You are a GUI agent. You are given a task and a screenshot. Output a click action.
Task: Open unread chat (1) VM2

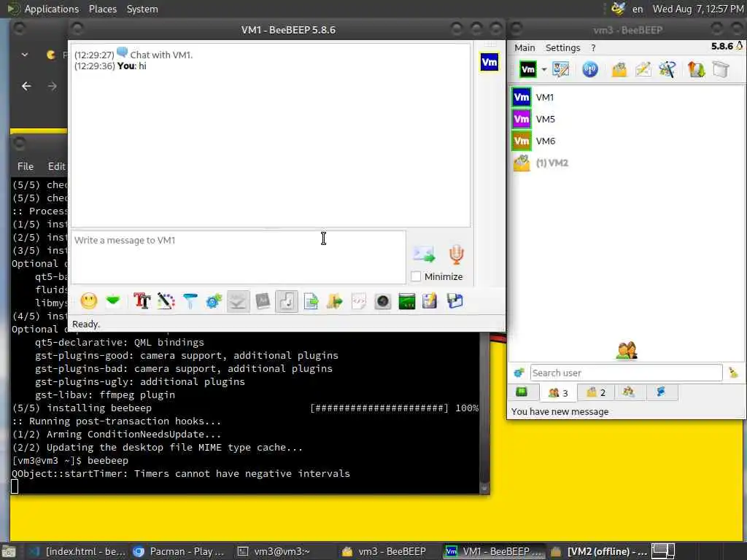(x=627, y=163)
